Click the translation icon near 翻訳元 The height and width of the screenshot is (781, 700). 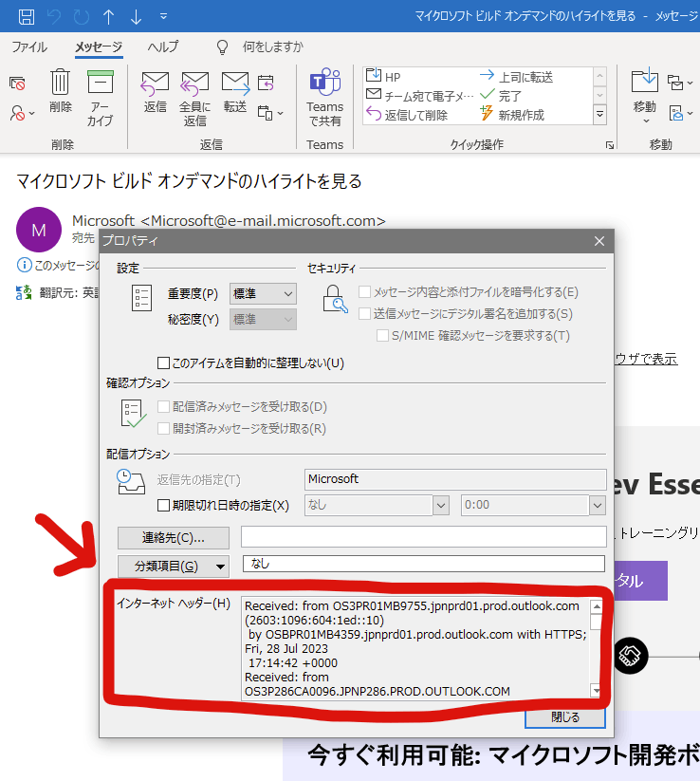pyautogui.click(x=24, y=292)
